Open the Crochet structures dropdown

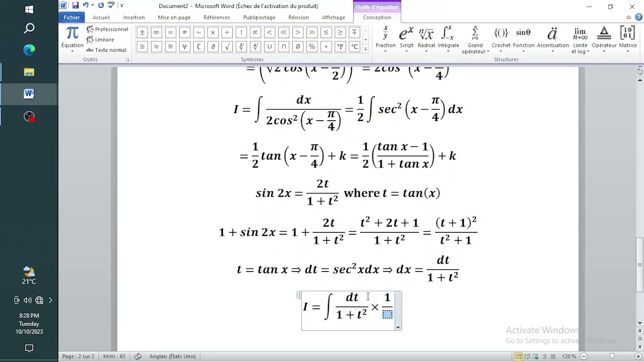(501, 39)
